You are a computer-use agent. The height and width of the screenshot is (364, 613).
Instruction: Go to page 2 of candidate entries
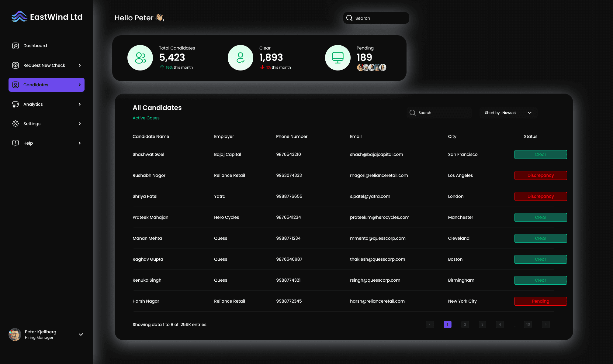[465, 325]
